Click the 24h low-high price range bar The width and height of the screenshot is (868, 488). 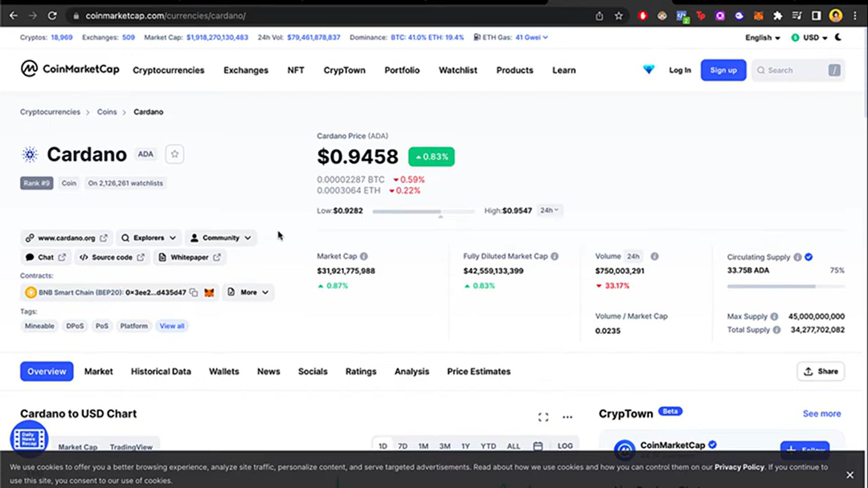(x=423, y=211)
